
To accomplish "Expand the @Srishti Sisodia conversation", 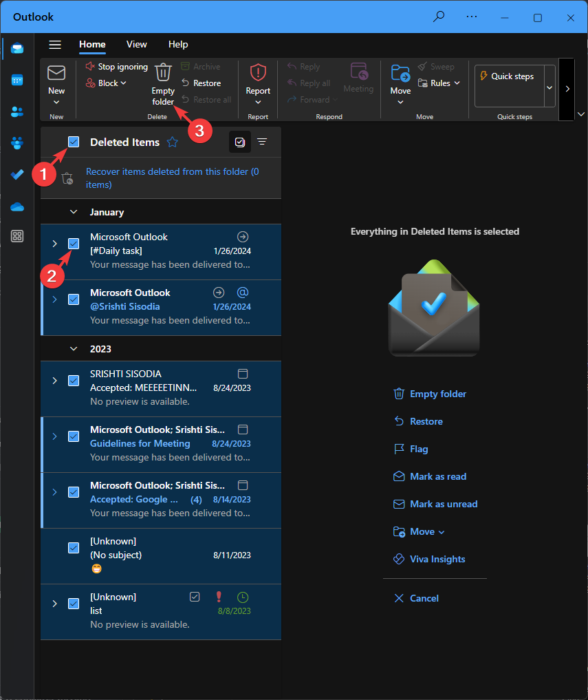I will 54,299.
